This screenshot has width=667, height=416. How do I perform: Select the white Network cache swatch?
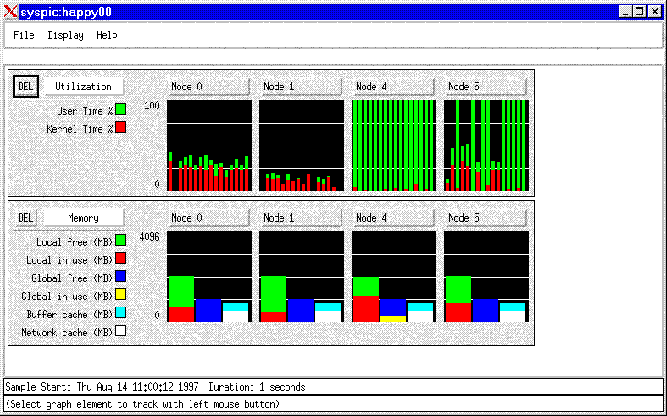pyautogui.click(x=120, y=331)
